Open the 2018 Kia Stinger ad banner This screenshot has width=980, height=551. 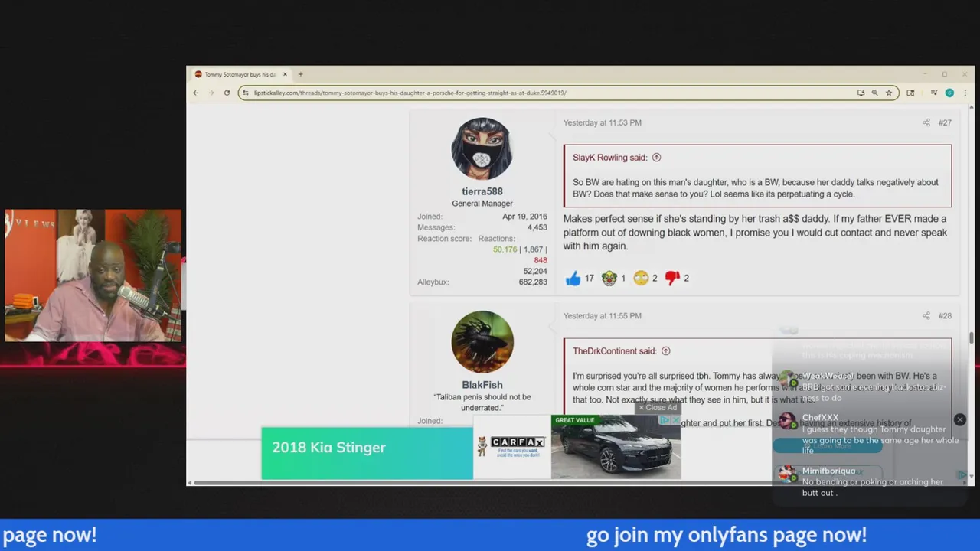pos(367,453)
